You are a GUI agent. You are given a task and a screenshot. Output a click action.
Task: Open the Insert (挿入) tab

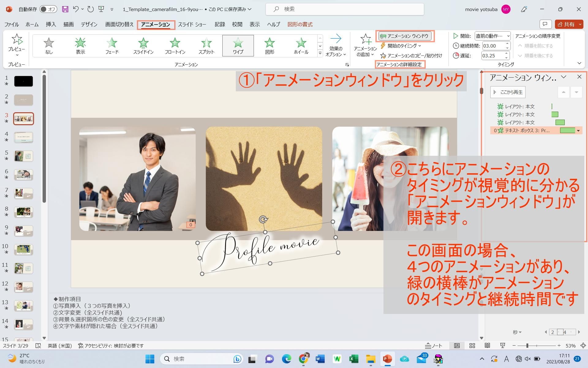point(51,25)
